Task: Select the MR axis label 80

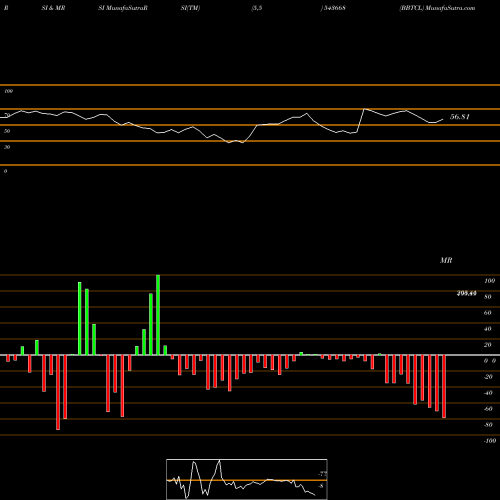Action: pyautogui.click(x=488, y=297)
